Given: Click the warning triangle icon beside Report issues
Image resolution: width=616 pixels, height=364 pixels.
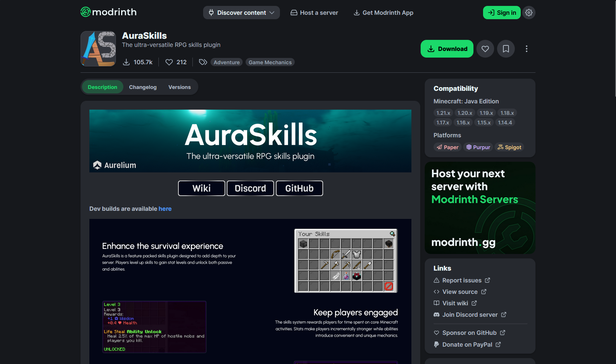Looking at the screenshot, I should click(437, 281).
